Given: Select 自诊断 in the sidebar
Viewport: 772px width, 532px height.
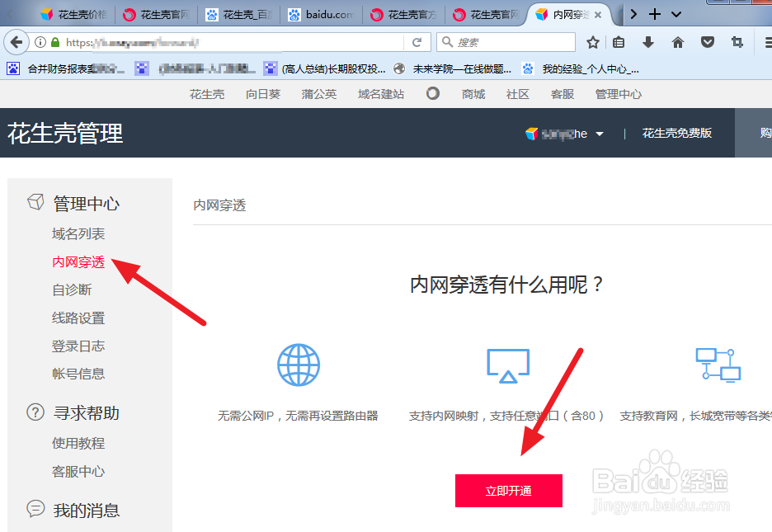Looking at the screenshot, I should [72, 290].
